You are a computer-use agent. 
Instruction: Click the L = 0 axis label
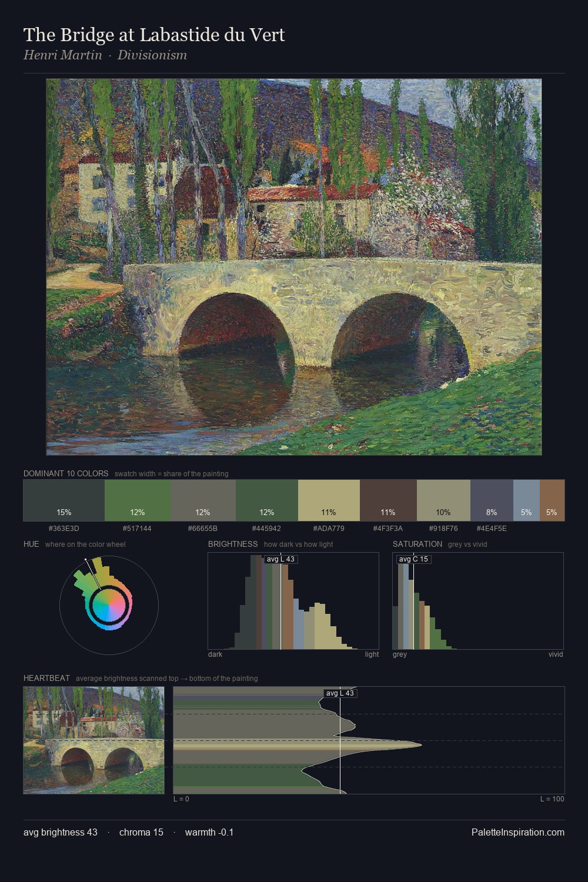(x=181, y=799)
